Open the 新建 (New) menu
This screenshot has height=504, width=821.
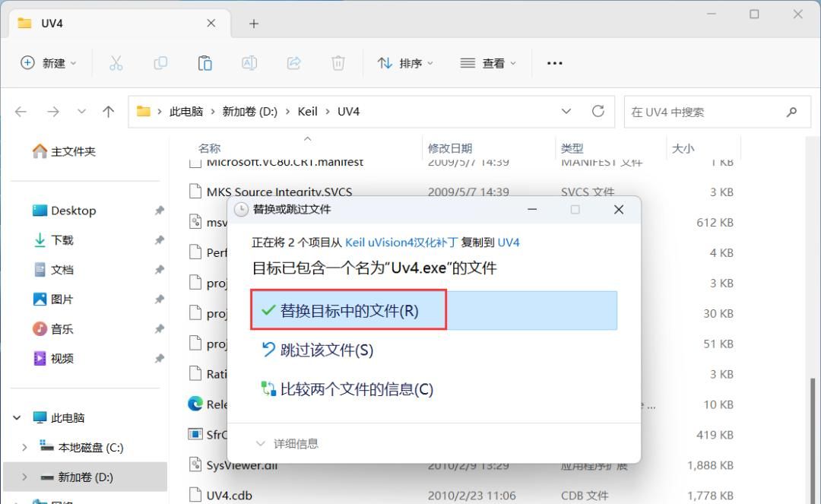pos(48,63)
